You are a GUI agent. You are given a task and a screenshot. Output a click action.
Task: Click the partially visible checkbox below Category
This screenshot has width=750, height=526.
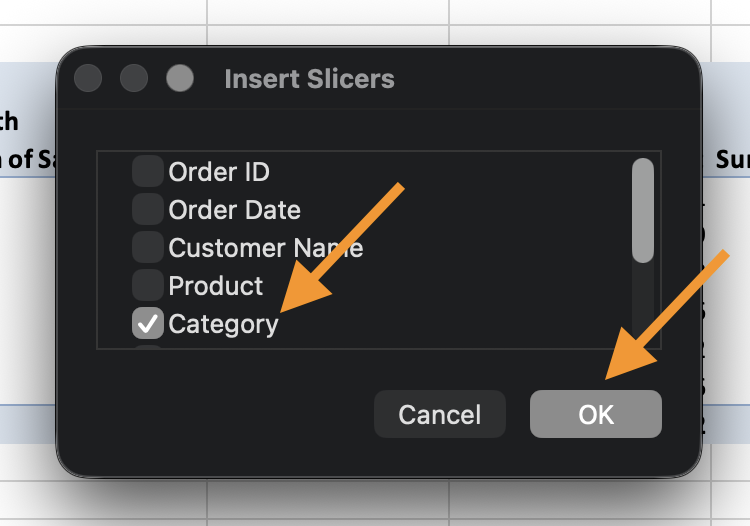click(x=148, y=346)
